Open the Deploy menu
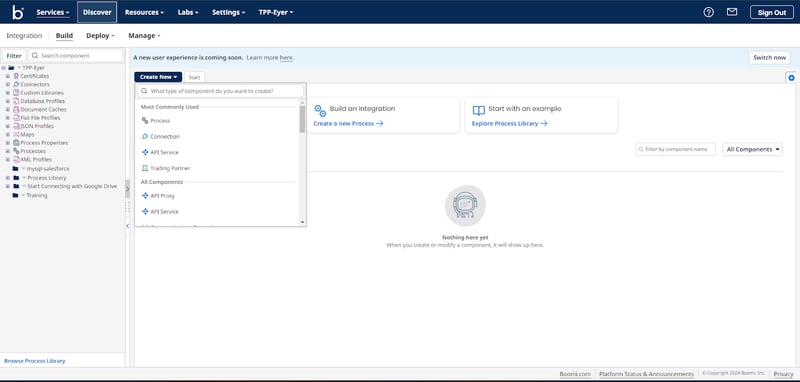This screenshot has width=800, height=382. point(100,36)
